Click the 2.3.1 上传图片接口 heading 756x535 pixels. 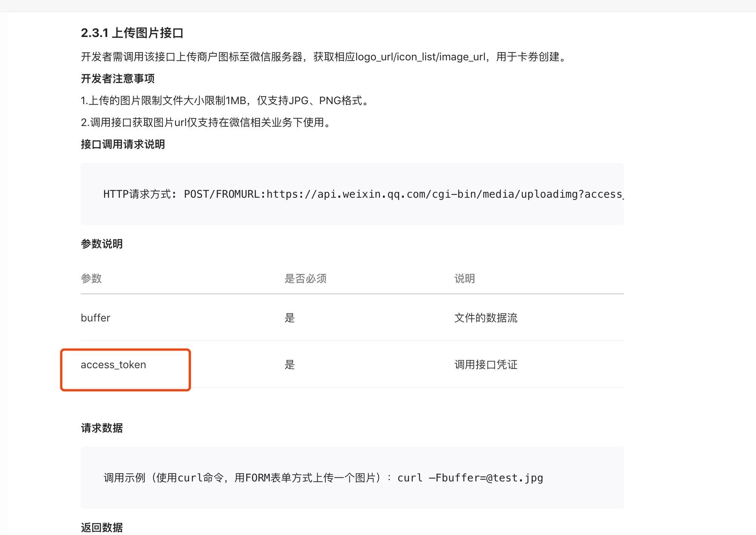pyautogui.click(x=132, y=33)
